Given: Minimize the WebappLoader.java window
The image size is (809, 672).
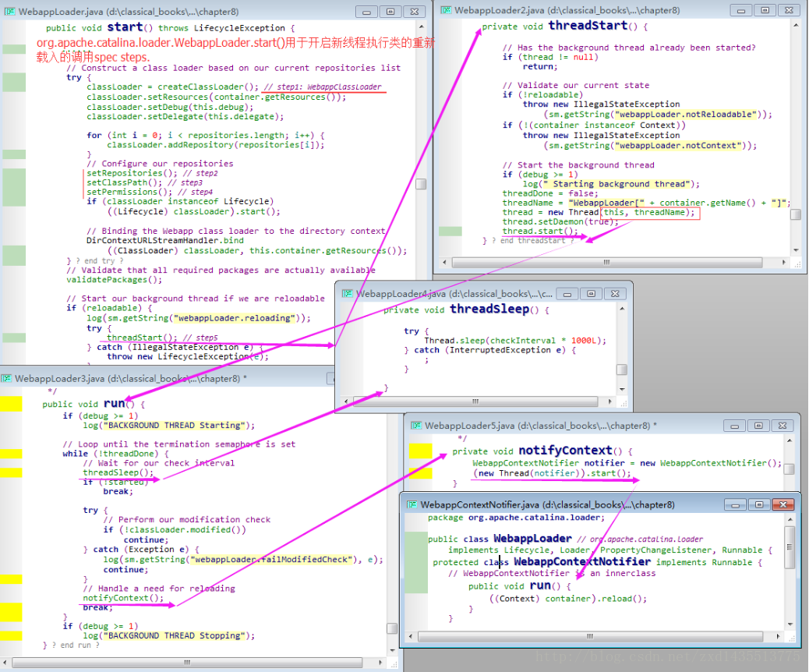Looking at the screenshot, I should click(x=366, y=12).
